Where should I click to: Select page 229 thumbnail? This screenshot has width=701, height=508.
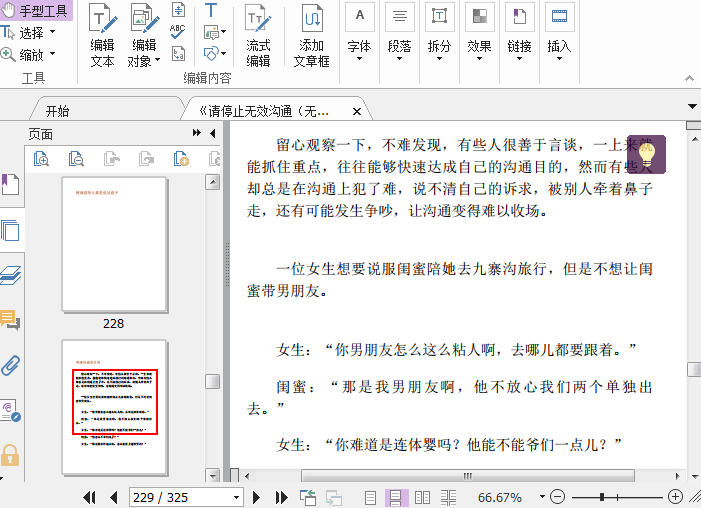[114, 407]
